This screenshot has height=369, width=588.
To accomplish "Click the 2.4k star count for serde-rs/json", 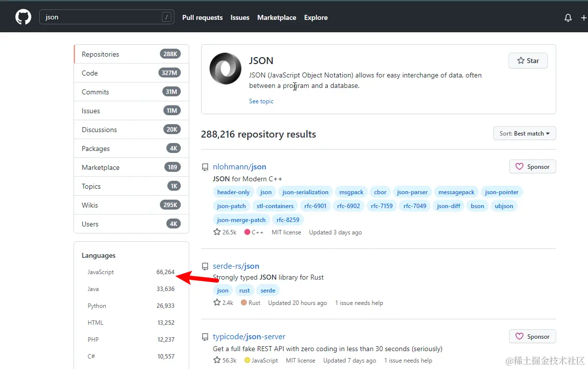I will click(x=223, y=302).
